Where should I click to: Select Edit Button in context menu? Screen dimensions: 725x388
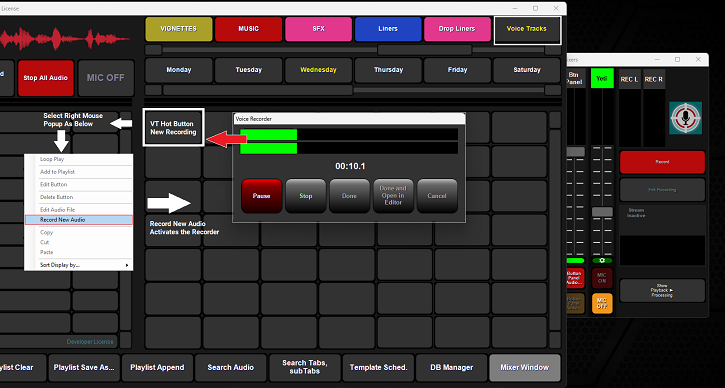79,184
